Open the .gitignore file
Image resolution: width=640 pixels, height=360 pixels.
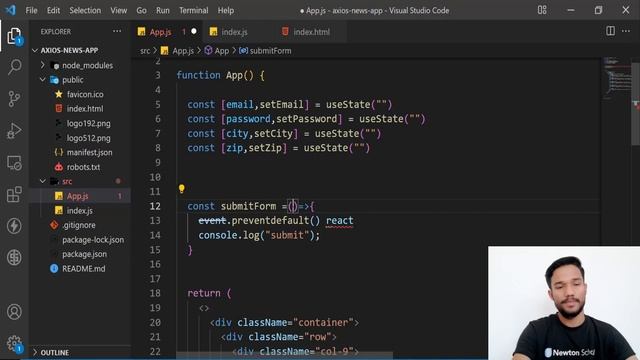pos(79,225)
